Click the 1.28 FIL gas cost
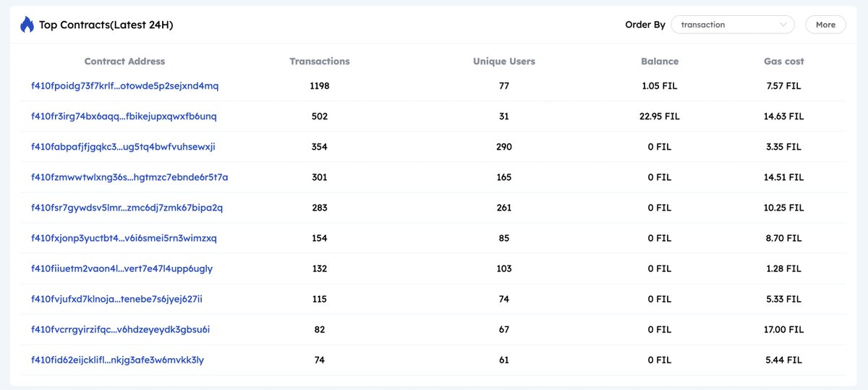Screen dimensions: 868x390 784,268
